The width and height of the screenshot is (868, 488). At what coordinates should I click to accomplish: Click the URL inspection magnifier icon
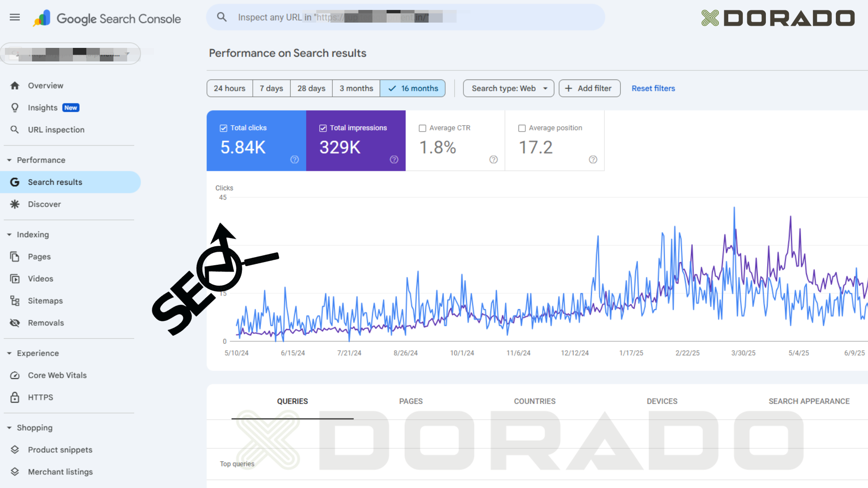[x=15, y=130]
